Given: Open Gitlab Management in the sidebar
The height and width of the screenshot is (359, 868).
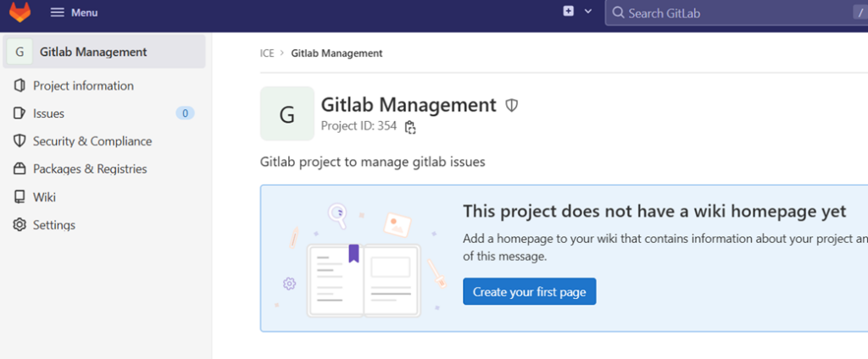Looking at the screenshot, I should 93,52.
